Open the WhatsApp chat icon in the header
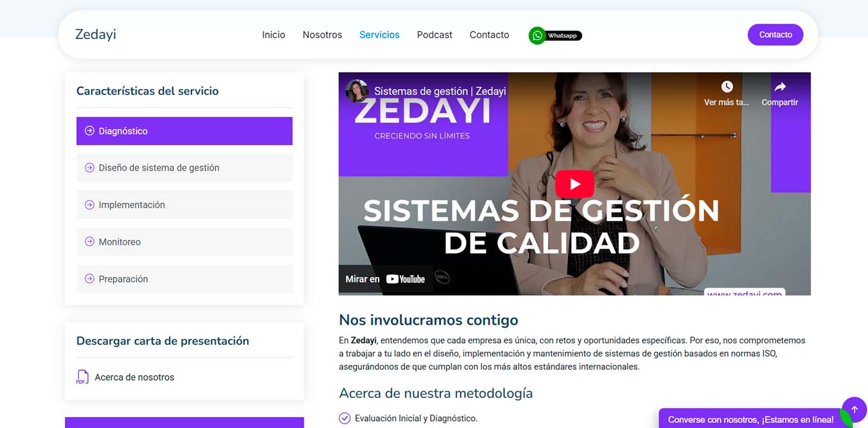868x428 pixels. [x=537, y=35]
